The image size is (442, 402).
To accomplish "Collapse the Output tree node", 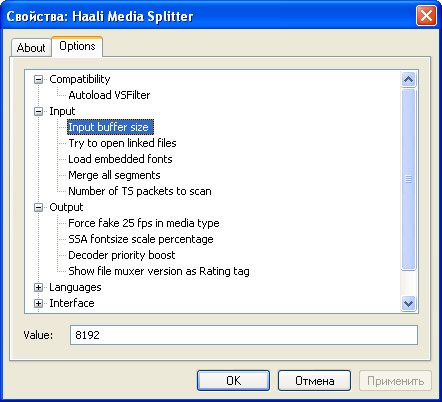I will 38,207.
